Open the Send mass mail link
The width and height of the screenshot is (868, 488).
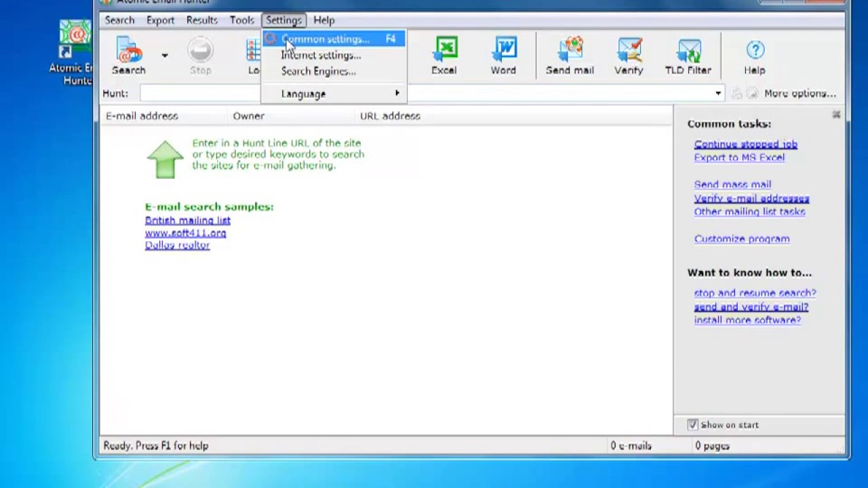click(x=732, y=184)
